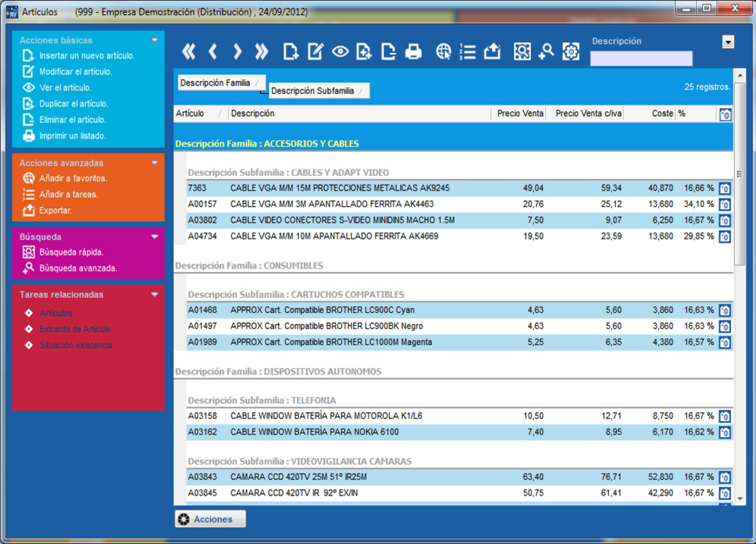Click the duplicate article toolbar icon
Image resolution: width=756 pixels, height=544 pixels.
[363, 51]
